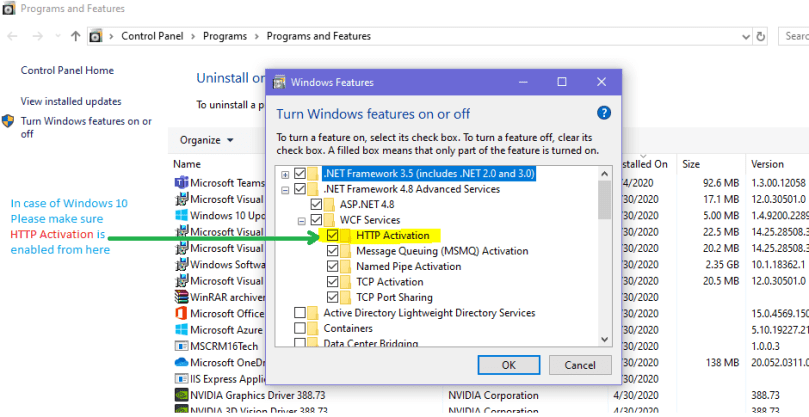Open the Control Panel Home link
809x417 pixels.
pyautogui.click(x=67, y=71)
